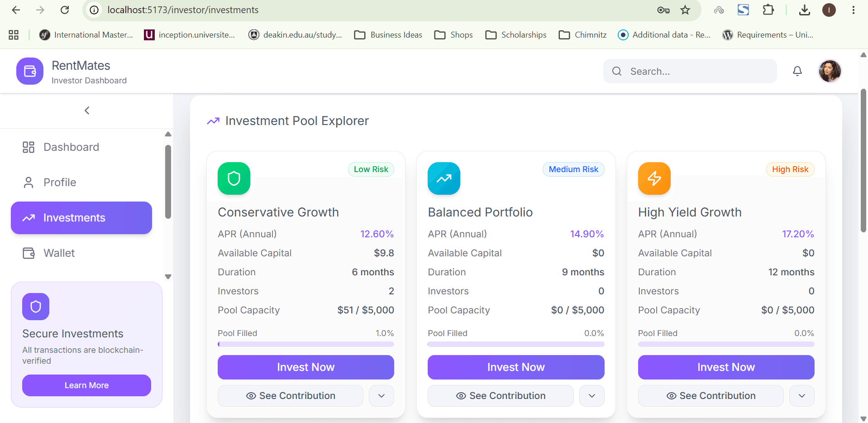Click the Medium Risk badge
The width and height of the screenshot is (868, 423).
click(573, 169)
